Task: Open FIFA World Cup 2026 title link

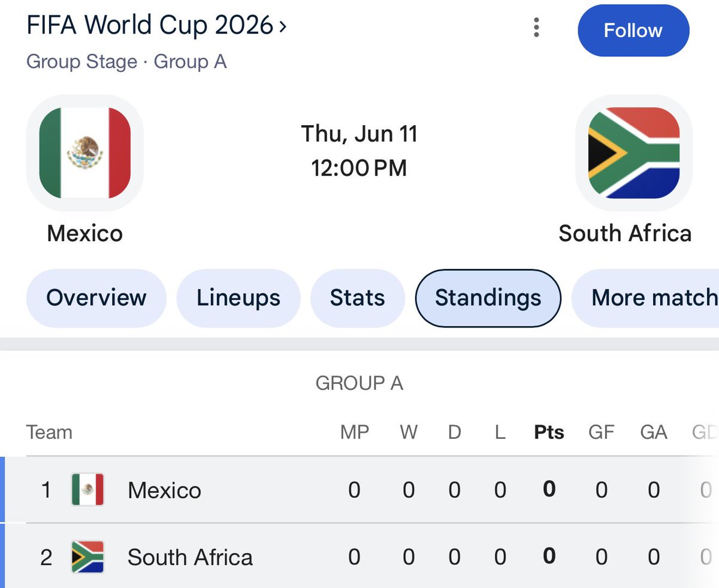Action: tap(150, 26)
